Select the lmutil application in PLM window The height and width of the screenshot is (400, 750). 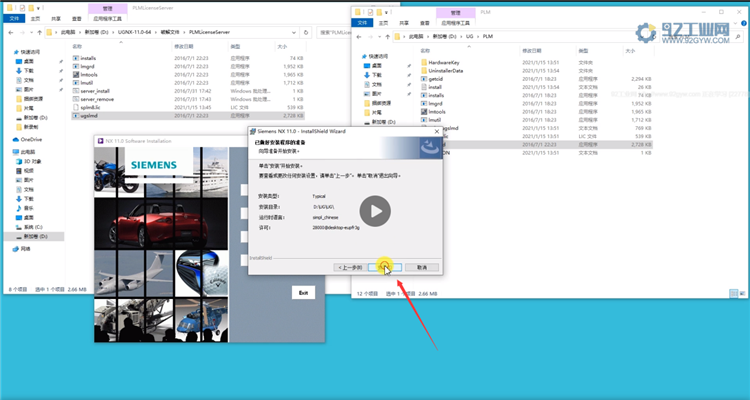[x=536, y=120]
